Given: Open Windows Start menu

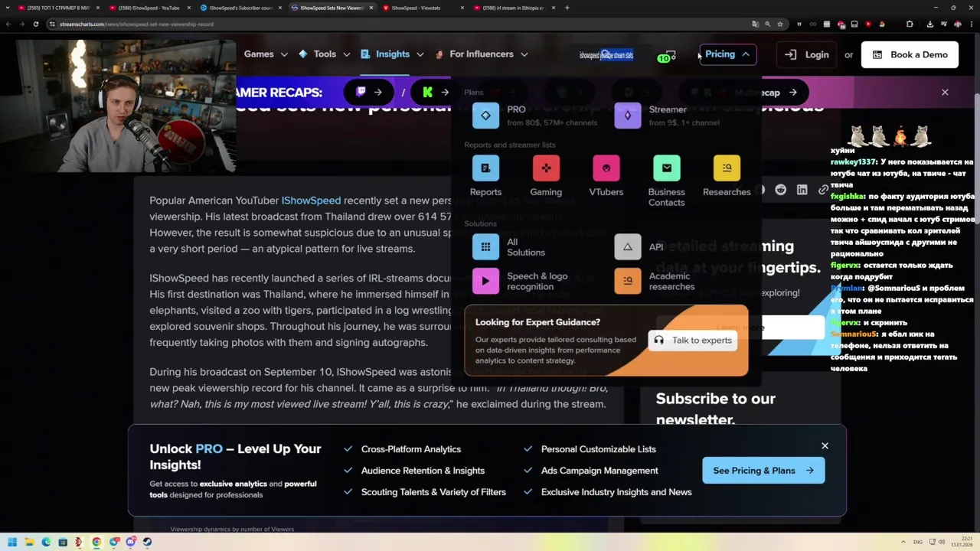Looking at the screenshot, I should 11,542.
